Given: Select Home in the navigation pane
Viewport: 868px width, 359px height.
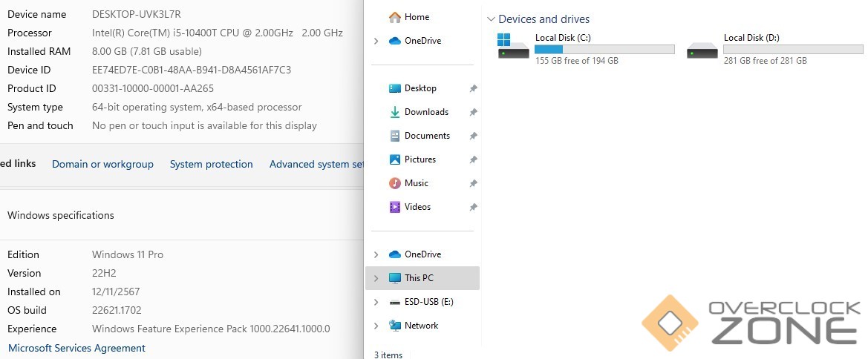Looking at the screenshot, I should pos(417,17).
